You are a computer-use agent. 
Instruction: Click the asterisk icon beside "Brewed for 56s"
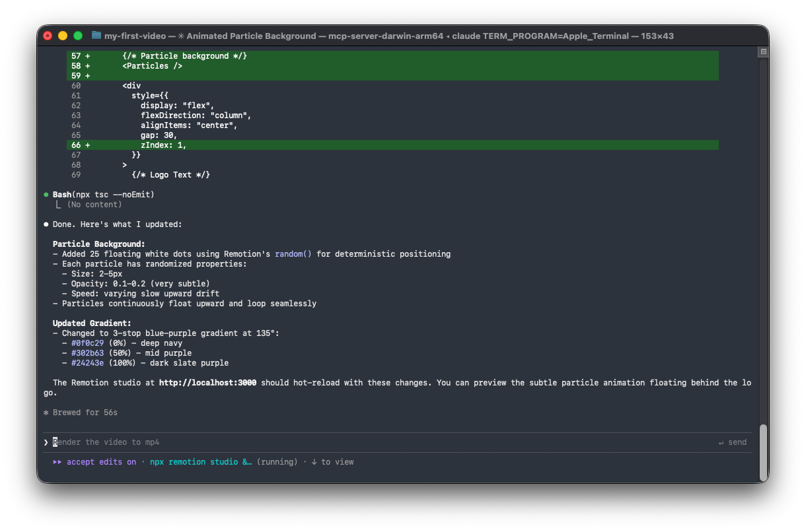46,413
